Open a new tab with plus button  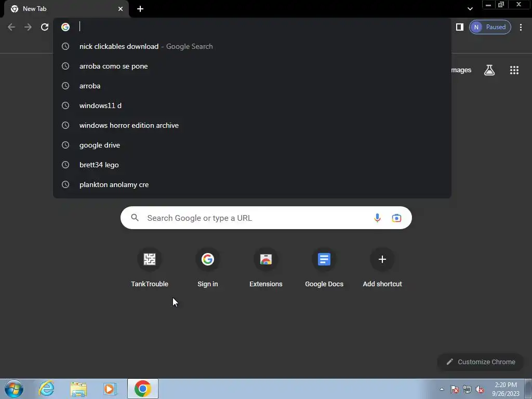140,9
